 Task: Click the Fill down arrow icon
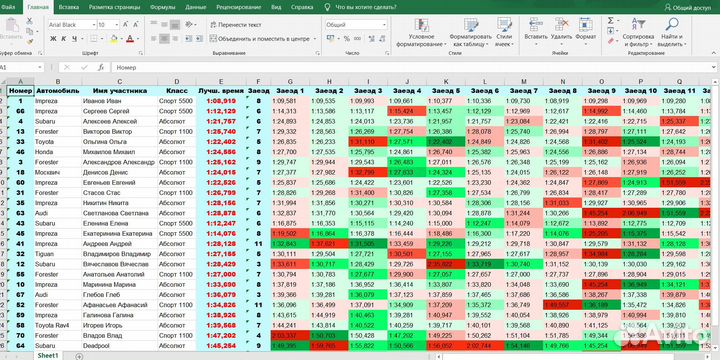611,31
